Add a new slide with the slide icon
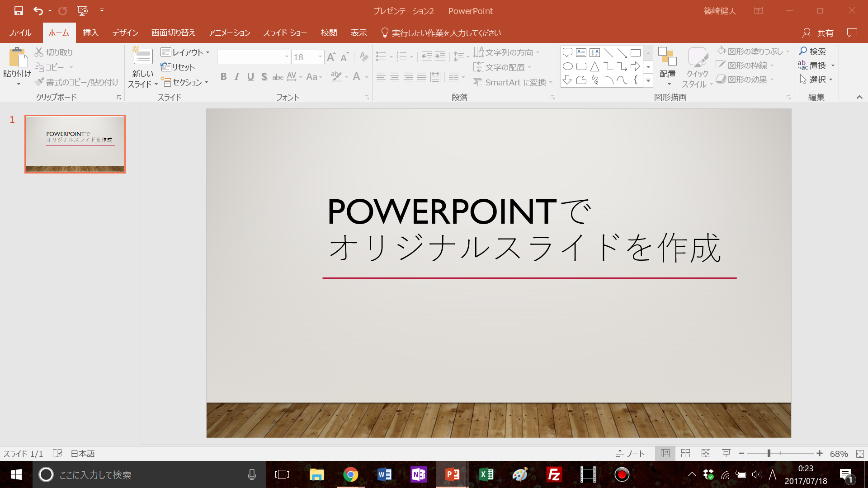The width and height of the screenshot is (868, 488). point(143,56)
